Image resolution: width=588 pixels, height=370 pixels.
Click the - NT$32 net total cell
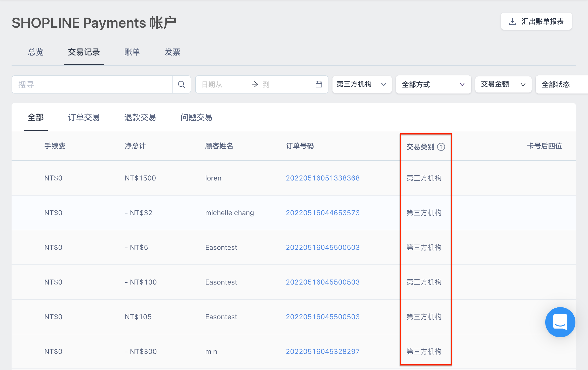point(139,213)
